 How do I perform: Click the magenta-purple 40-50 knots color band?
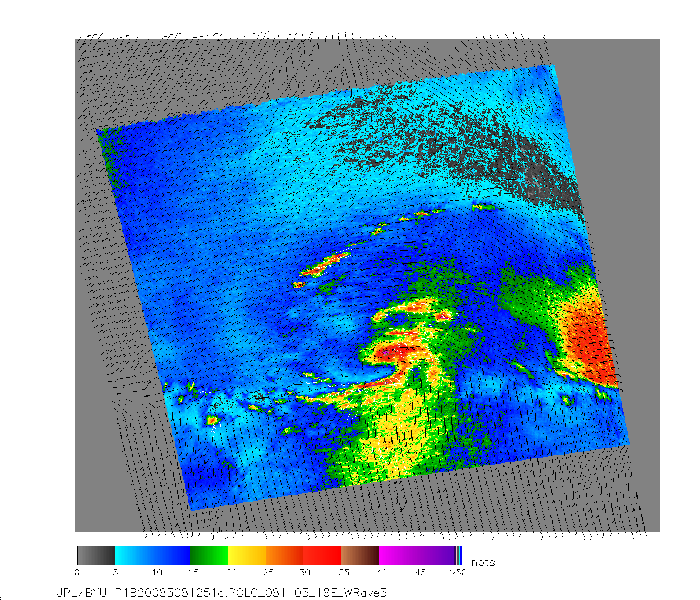click(x=417, y=556)
